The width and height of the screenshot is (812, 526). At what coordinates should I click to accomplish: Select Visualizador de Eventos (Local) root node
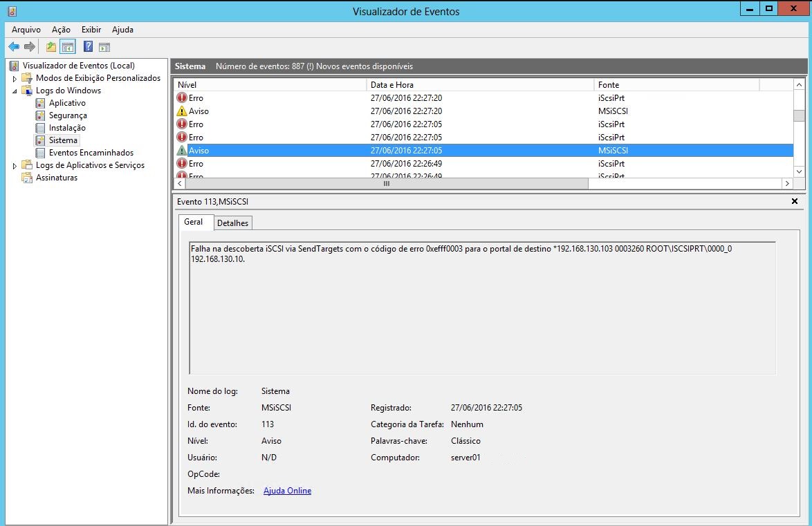tap(79, 66)
